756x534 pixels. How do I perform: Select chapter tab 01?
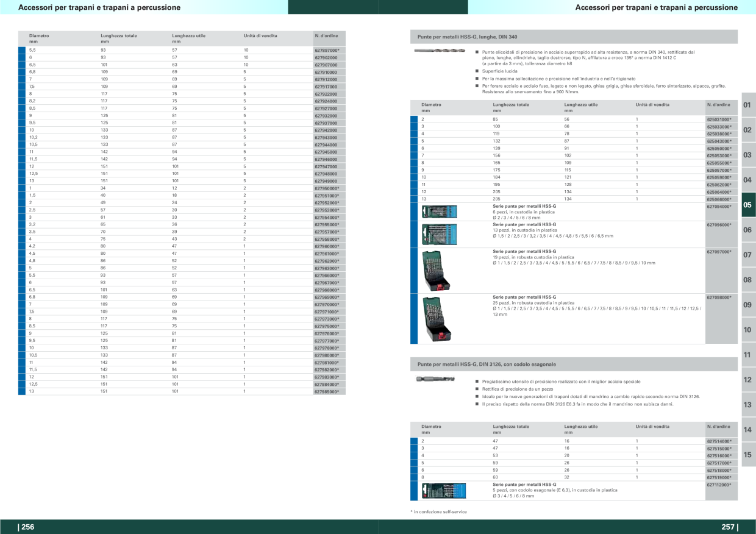(x=747, y=105)
